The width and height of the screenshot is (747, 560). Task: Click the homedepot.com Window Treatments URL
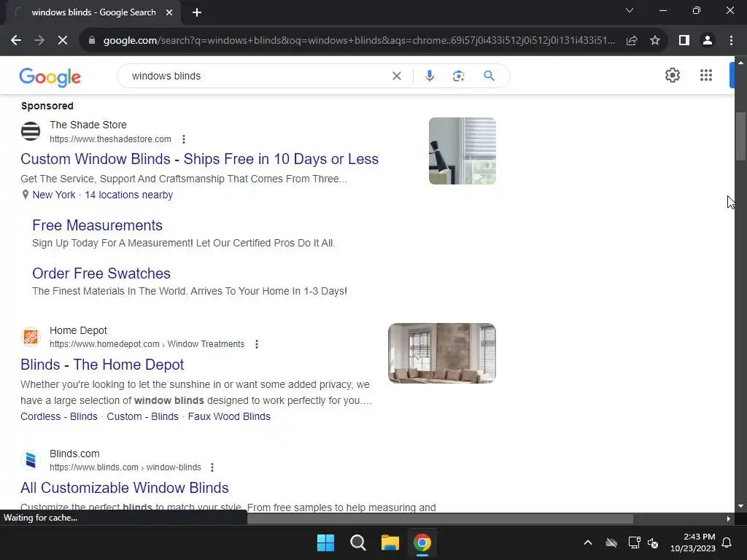point(147,344)
